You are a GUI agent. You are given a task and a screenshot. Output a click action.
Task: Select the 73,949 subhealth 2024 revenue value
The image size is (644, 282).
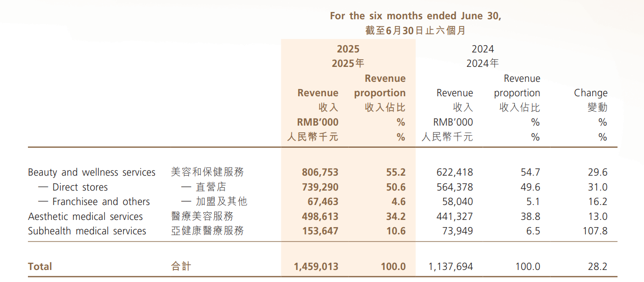pyautogui.click(x=457, y=231)
